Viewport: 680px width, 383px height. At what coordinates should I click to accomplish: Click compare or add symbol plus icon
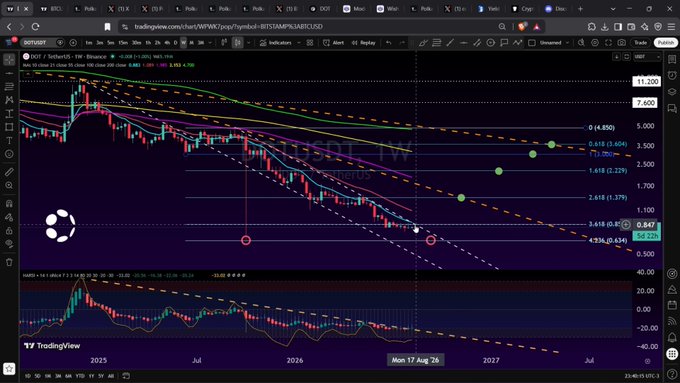73,43
